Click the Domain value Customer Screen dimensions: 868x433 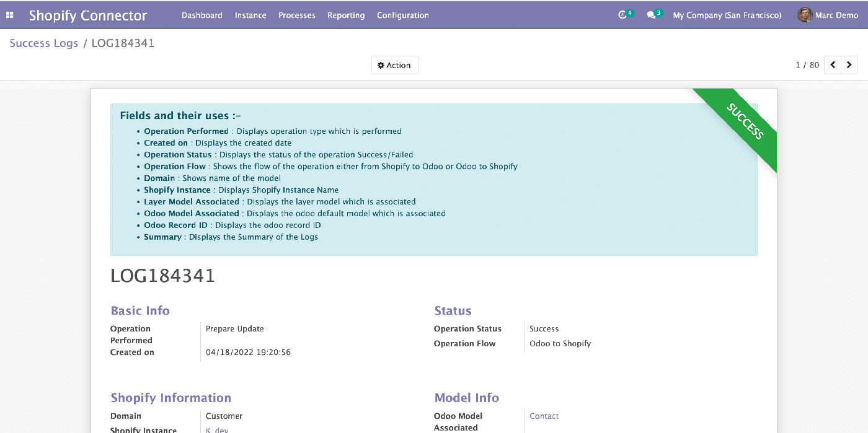pos(224,416)
